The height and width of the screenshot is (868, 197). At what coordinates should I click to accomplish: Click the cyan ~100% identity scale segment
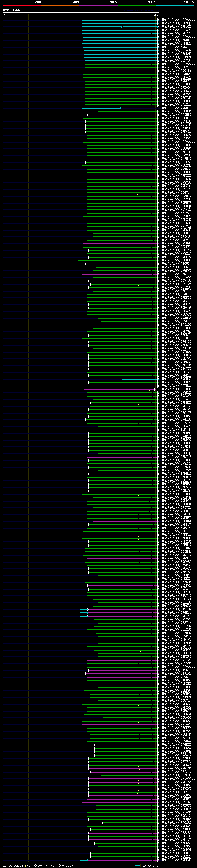175,6
